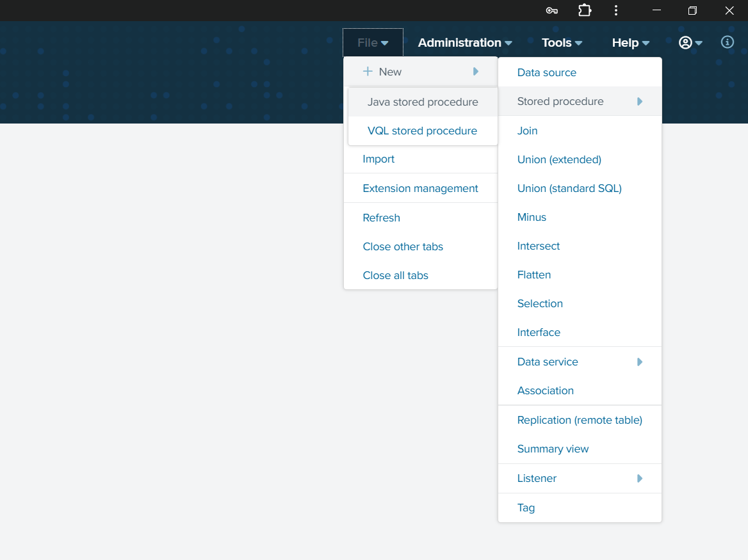Choose Interface in the New submenu

coord(580,332)
